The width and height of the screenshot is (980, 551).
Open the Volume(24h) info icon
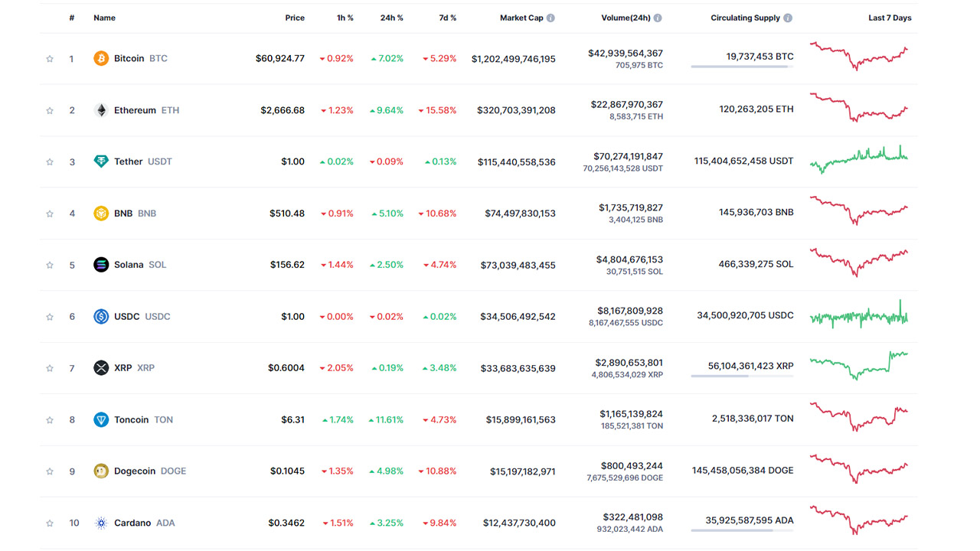[x=658, y=18]
